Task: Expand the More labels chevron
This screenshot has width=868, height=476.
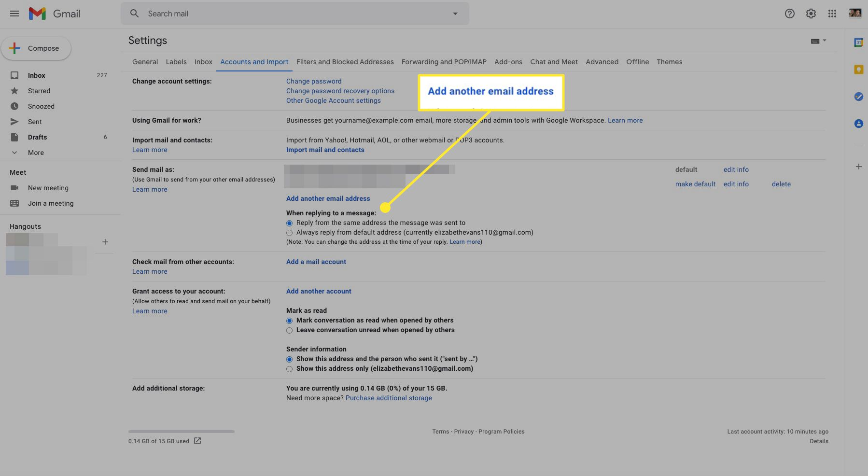Action: click(14, 153)
